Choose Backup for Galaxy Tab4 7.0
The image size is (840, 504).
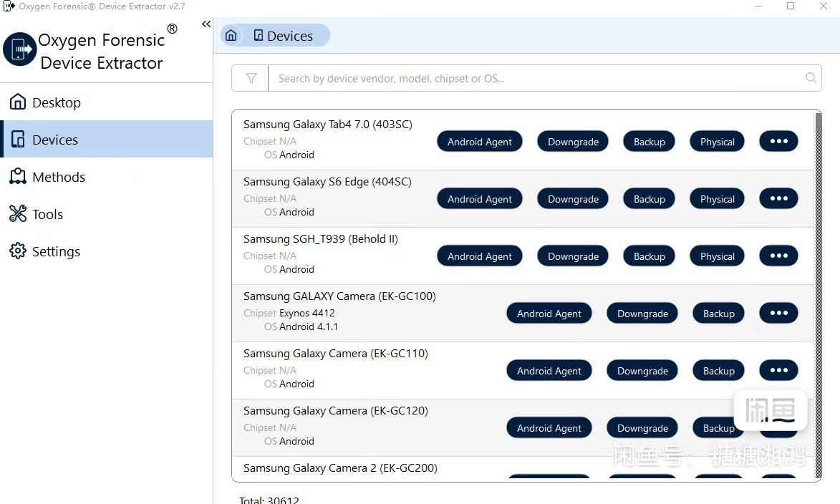point(650,142)
